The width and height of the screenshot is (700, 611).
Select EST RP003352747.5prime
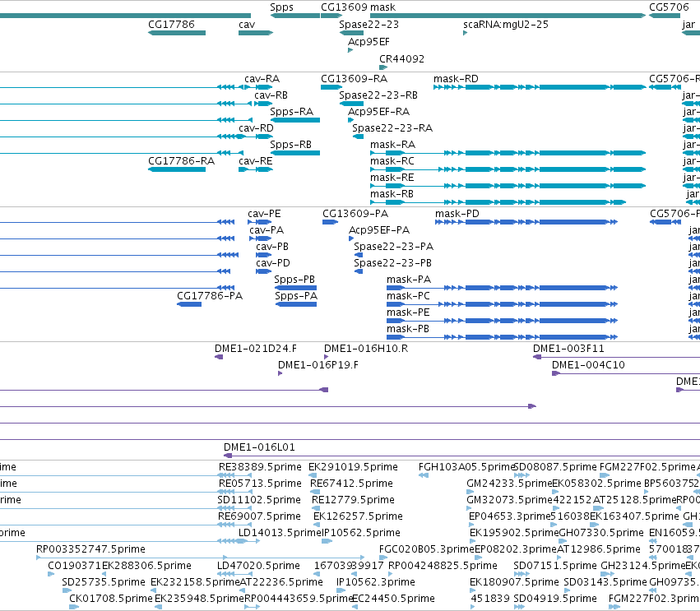pos(91,549)
